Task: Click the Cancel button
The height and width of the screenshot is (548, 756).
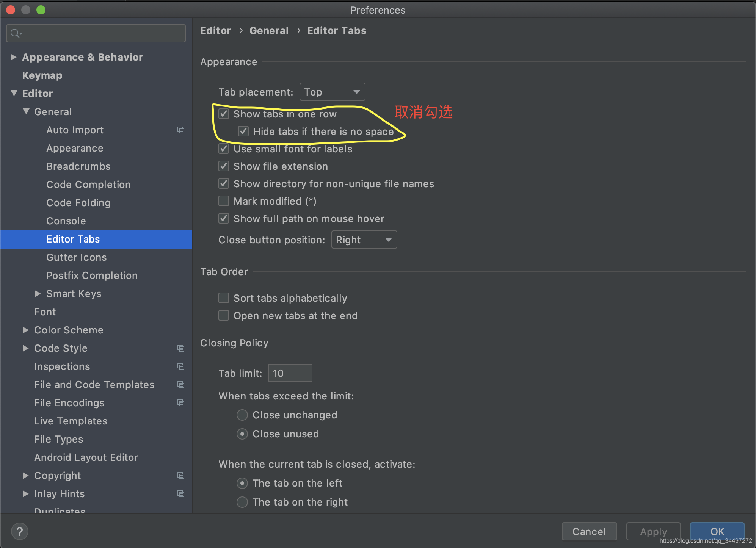Action: (x=589, y=531)
